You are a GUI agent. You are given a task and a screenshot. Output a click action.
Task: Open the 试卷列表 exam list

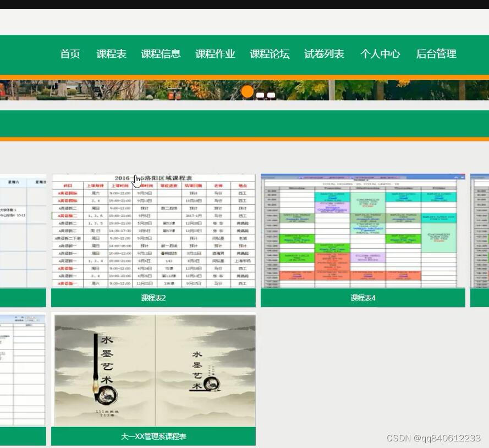[324, 54]
